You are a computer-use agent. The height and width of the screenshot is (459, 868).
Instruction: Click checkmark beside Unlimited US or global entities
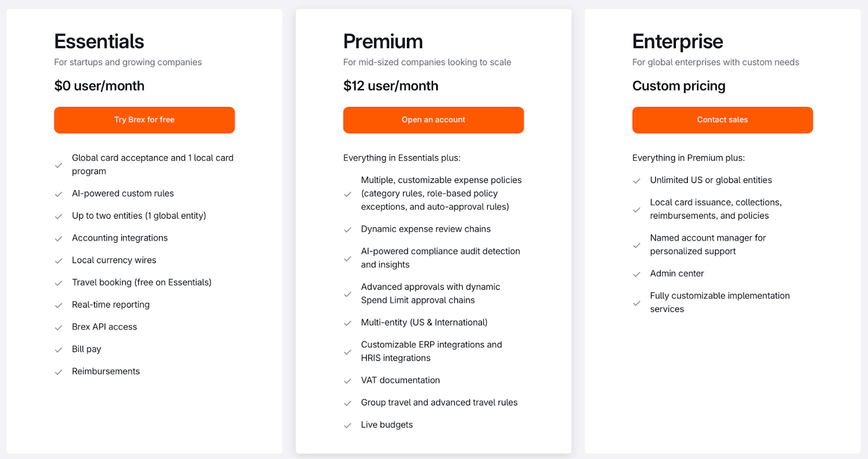(x=637, y=181)
